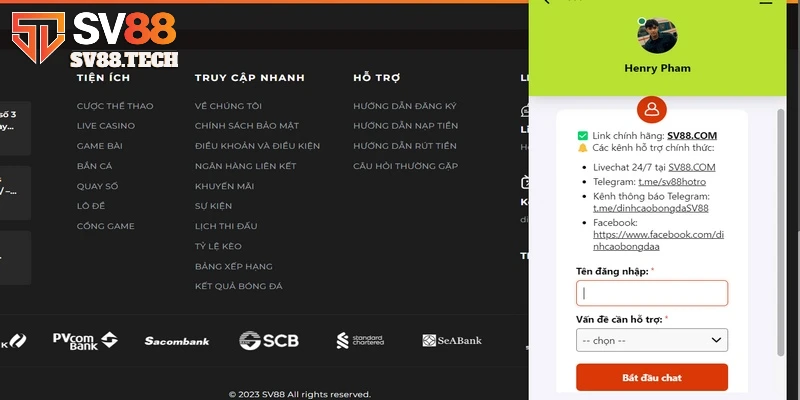Open 'Chính sách bảo mật' page
The height and width of the screenshot is (400, 800).
[244, 126]
